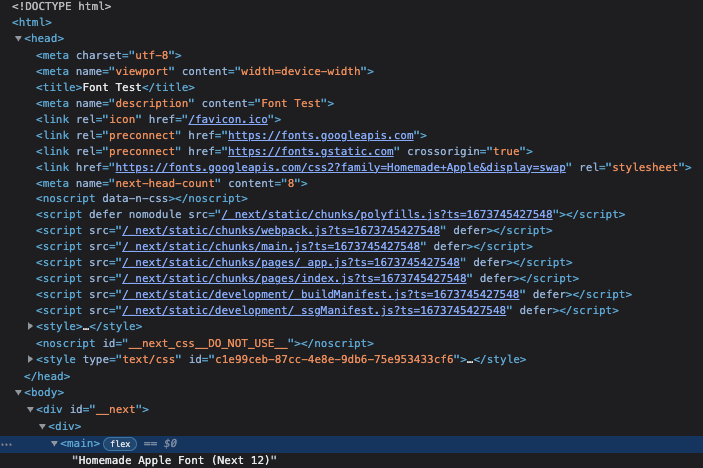Viewport: 703px width, 468px height.
Task: Open the https://fonts.gstatic.com link
Action: click(x=311, y=152)
